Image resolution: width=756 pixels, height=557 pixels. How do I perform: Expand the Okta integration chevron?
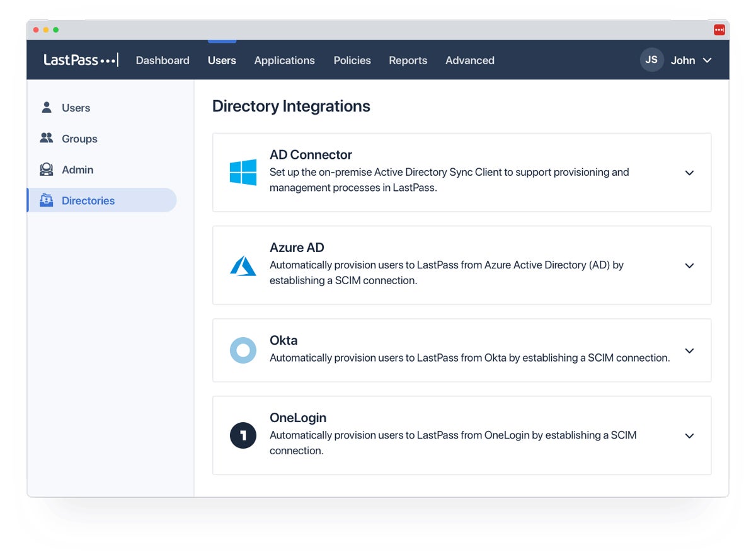(689, 351)
